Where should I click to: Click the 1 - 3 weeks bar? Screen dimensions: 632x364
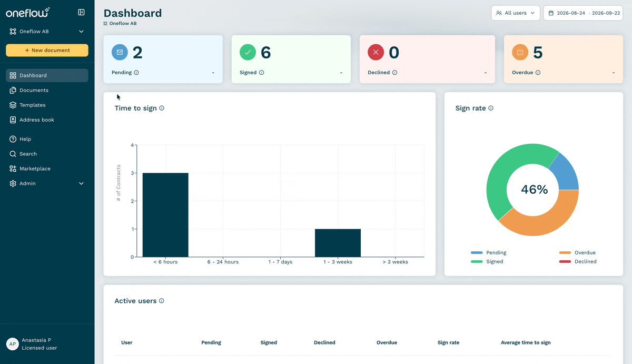point(338,243)
